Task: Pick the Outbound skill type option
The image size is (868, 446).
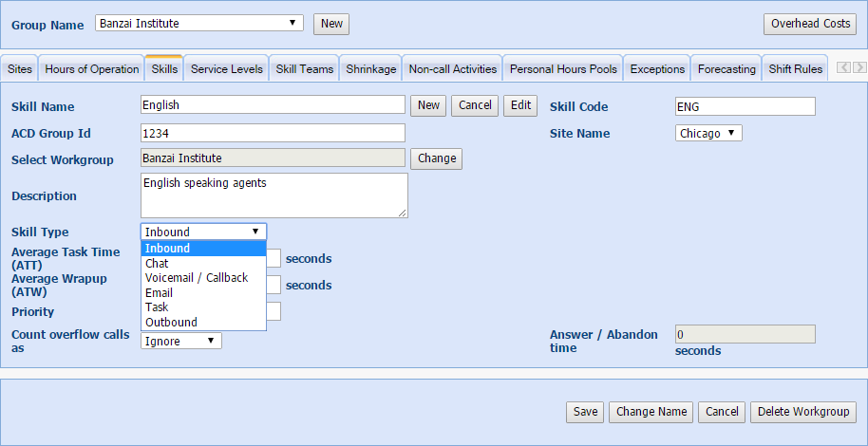Action: tap(171, 322)
